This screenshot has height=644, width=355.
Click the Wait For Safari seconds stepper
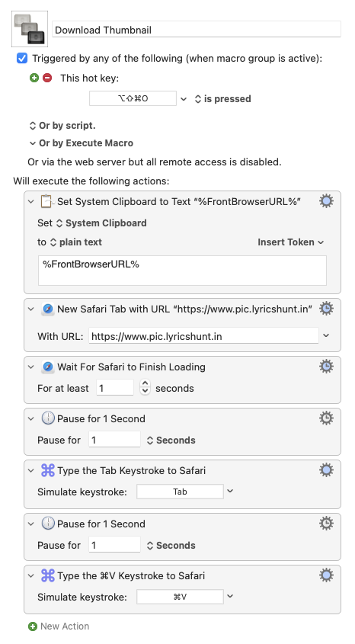pos(145,387)
